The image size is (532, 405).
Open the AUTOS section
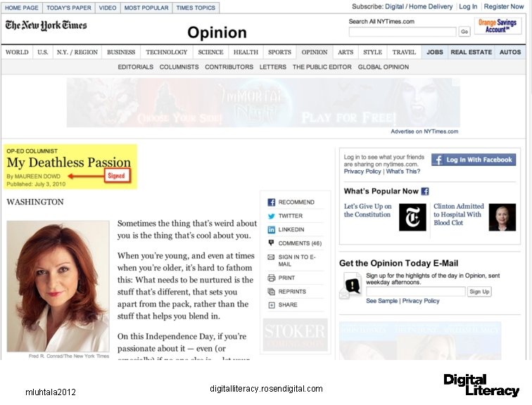[x=510, y=52]
